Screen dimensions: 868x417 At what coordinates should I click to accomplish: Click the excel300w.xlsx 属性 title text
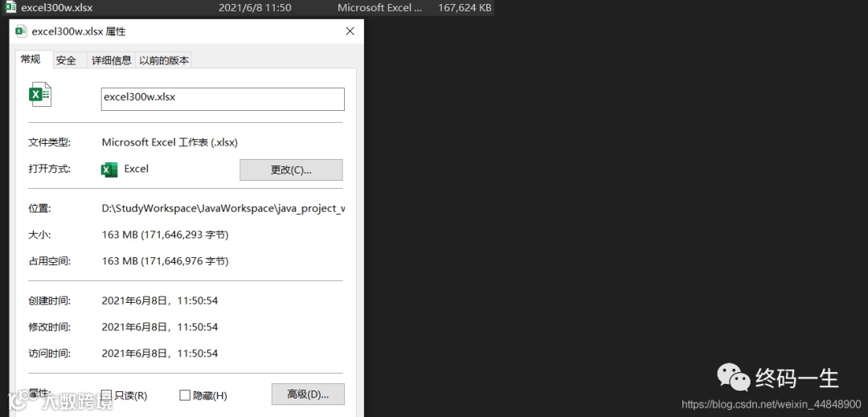point(79,31)
